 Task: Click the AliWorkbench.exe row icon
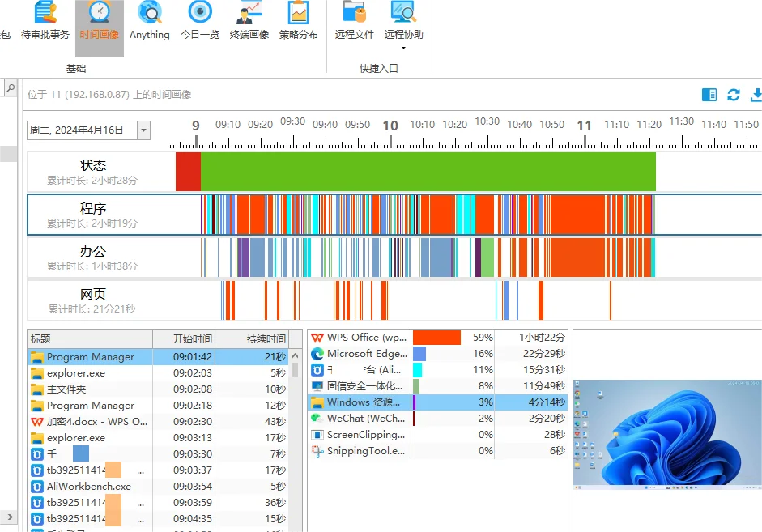(x=37, y=487)
